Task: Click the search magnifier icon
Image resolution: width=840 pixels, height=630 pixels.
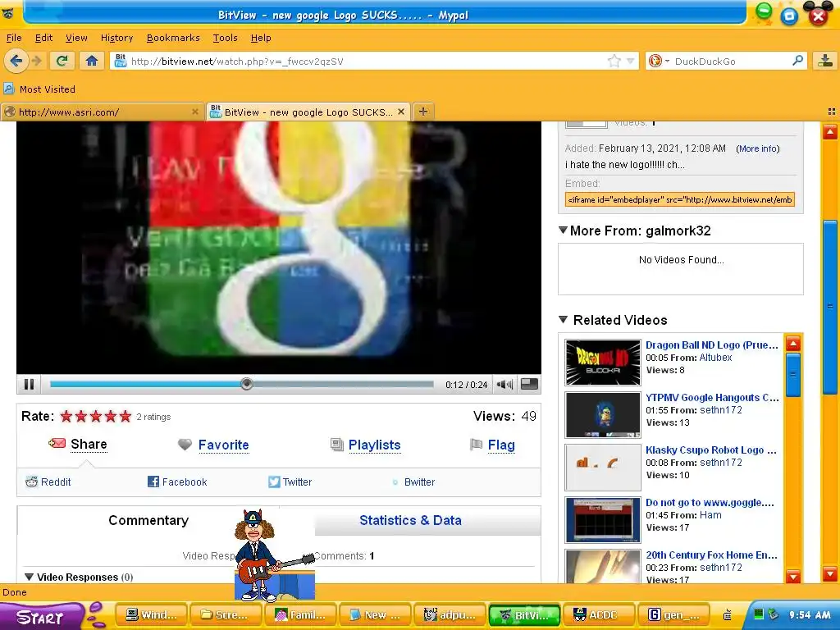Action: point(797,61)
